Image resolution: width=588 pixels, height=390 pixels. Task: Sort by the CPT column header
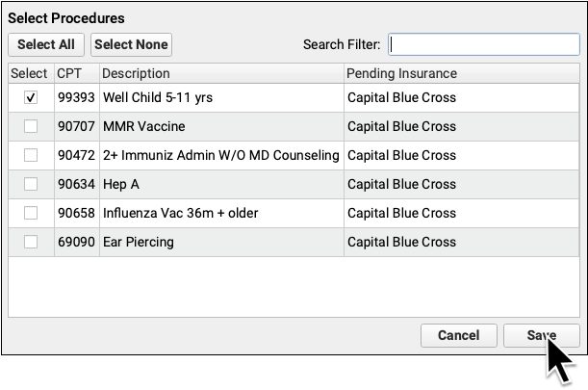pyautogui.click(x=68, y=73)
